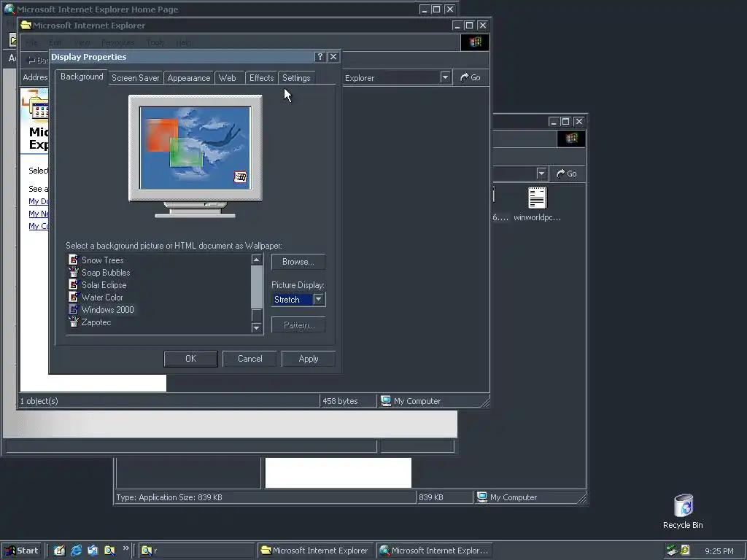This screenshot has width=747, height=560.
Task: Pick Zapotec wallpaper entry
Action: pyautogui.click(x=96, y=322)
